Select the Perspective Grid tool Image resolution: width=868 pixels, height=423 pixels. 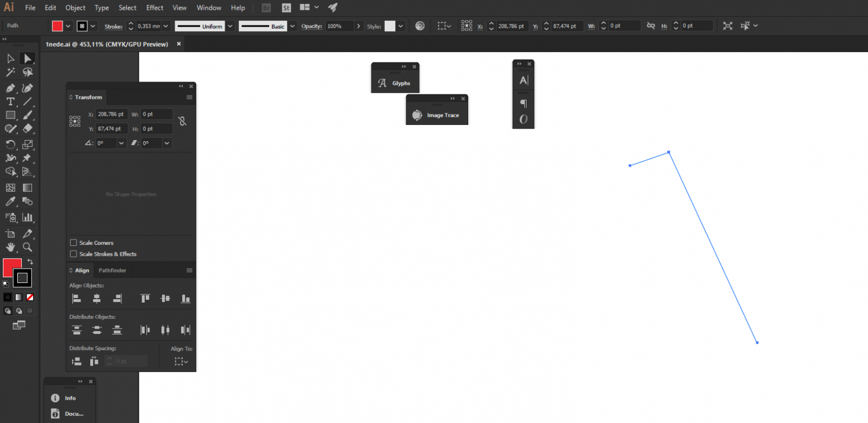pyautogui.click(x=27, y=172)
